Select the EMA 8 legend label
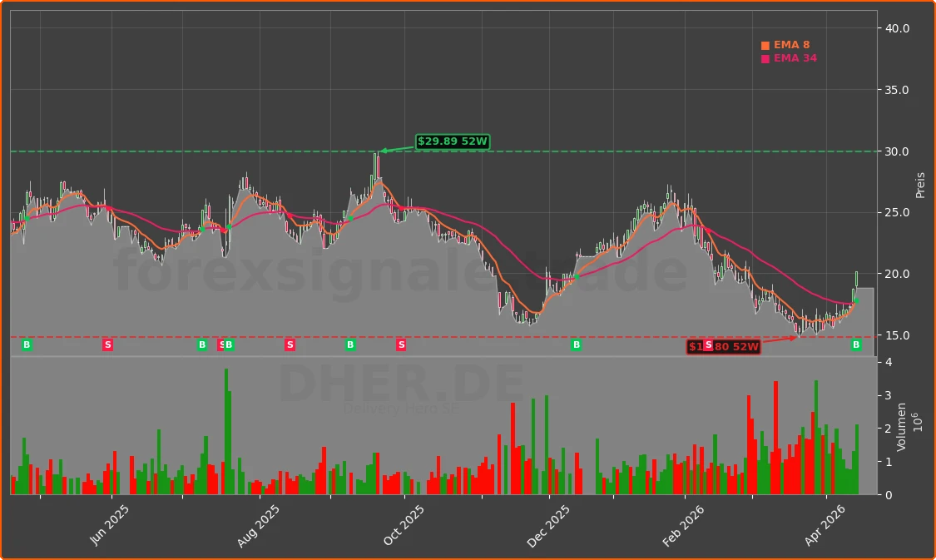The height and width of the screenshot is (560, 936). [x=791, y=45]
